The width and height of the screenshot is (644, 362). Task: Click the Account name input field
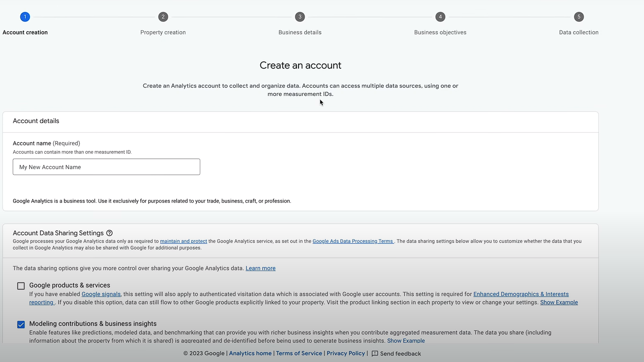[107, 167]
